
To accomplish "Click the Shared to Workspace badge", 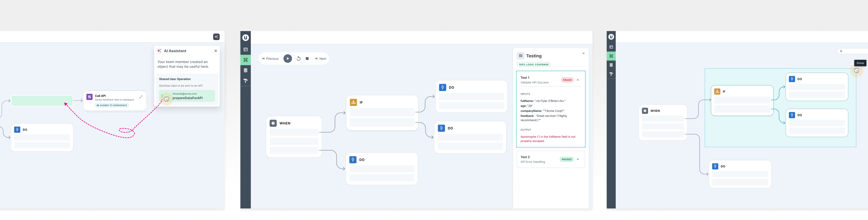I will point(112,105).
